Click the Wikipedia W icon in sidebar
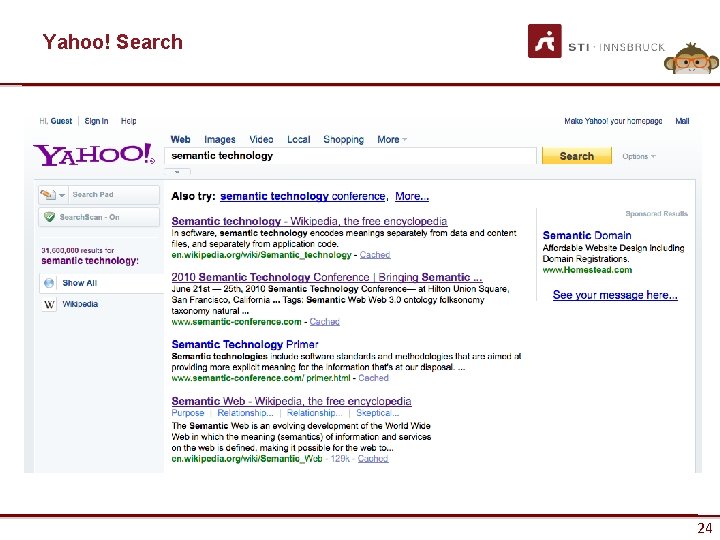Viewport: 720px width, 540px height. click(x=49, y=304)
